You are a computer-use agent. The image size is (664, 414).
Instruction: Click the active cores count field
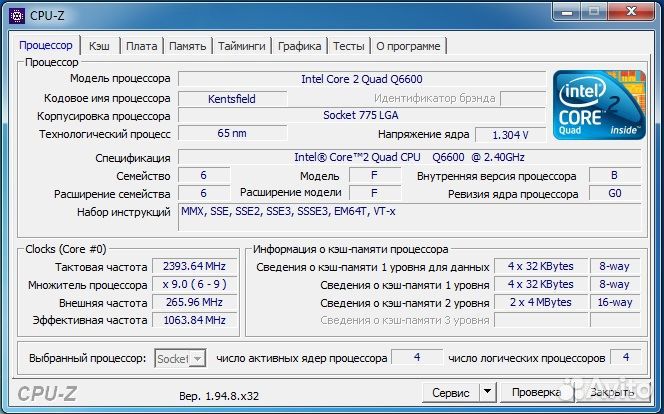(x=417, y=357)
